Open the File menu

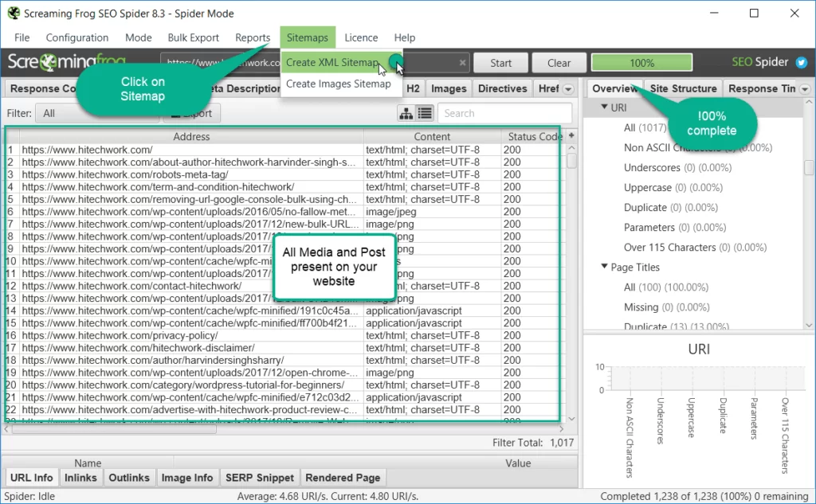pyautogui.click(x=22, y=37)
